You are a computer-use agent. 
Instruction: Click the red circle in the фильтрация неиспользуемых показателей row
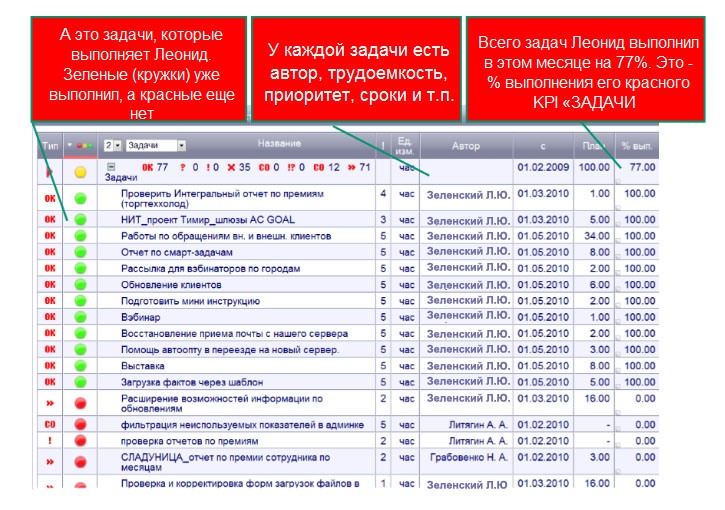(x=80, y=424)
